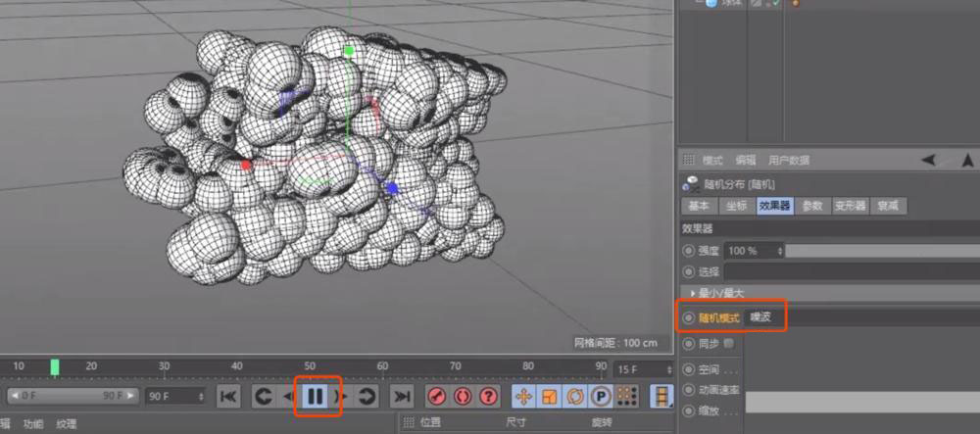Click the current frame field 15 F
This screenshot has width=980, height=434.
(643, 369)
